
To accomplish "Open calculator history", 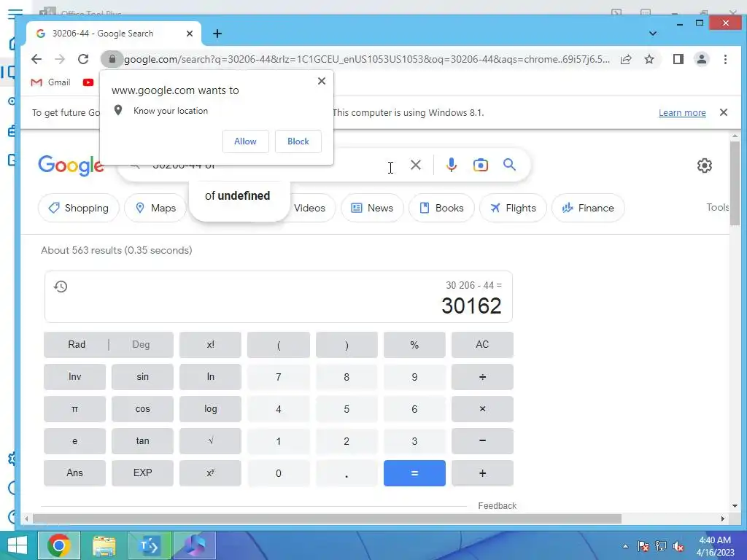I will 61,286.
